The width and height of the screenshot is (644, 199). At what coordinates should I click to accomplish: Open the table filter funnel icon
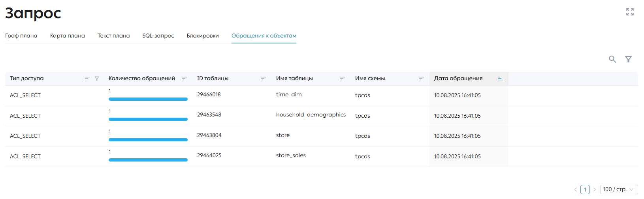point(628,59)
